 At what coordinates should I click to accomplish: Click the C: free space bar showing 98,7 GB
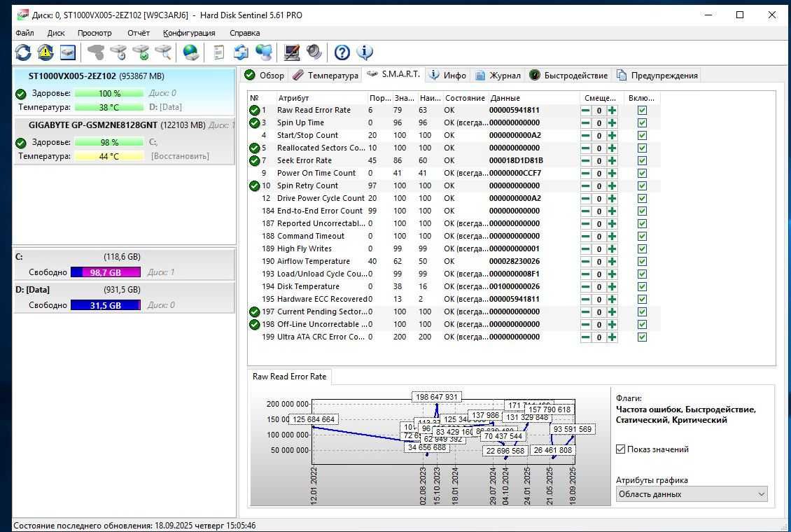click(106, 272)
